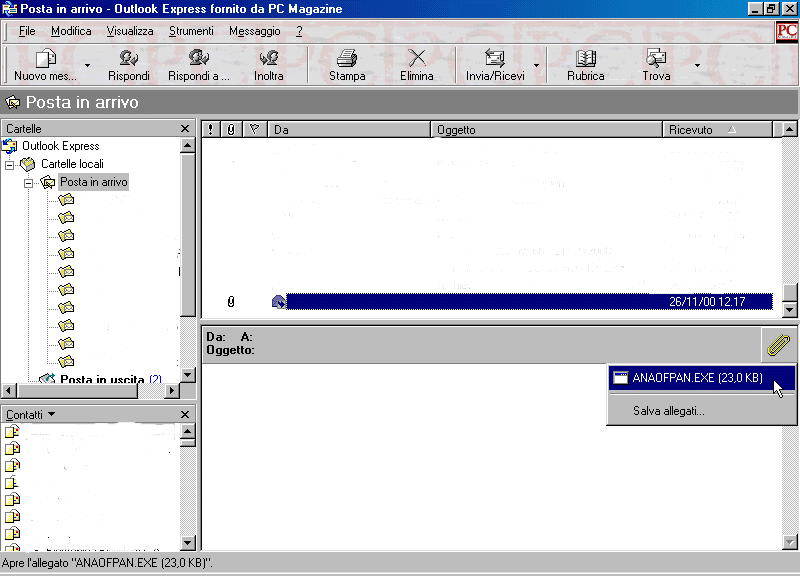Open the Strumenti menu

click(191, 31)
